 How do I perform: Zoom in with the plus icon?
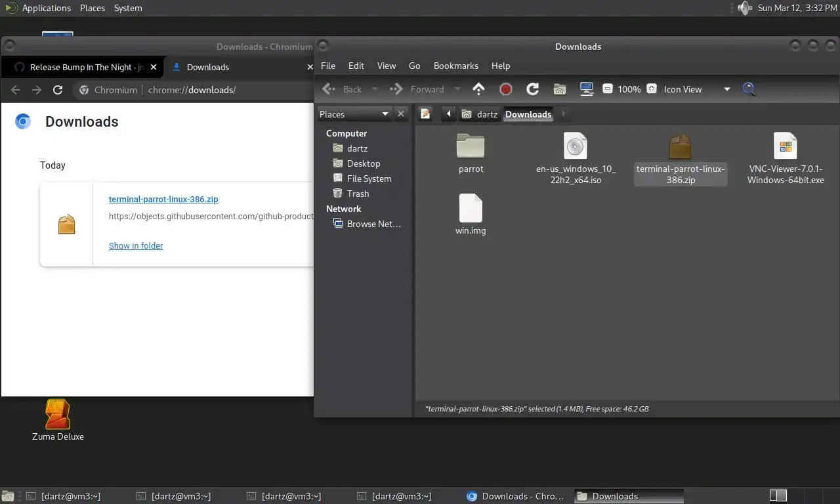[652, 89]
